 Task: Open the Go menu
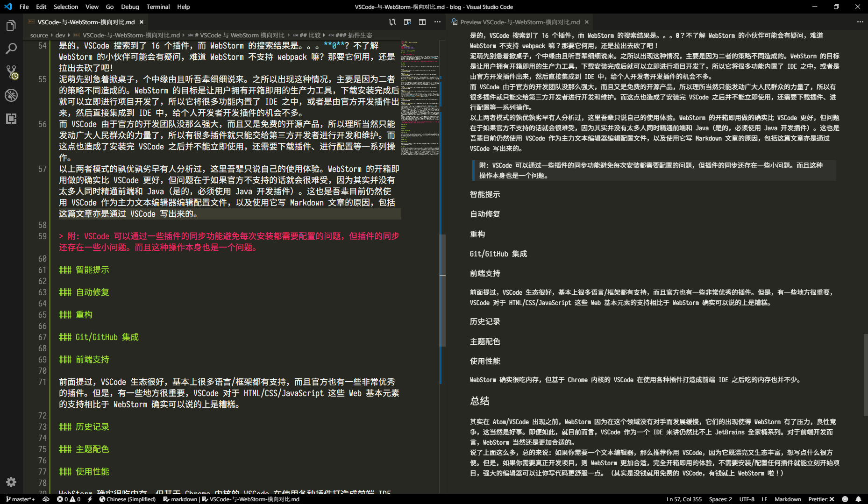[x=110, y=7]
